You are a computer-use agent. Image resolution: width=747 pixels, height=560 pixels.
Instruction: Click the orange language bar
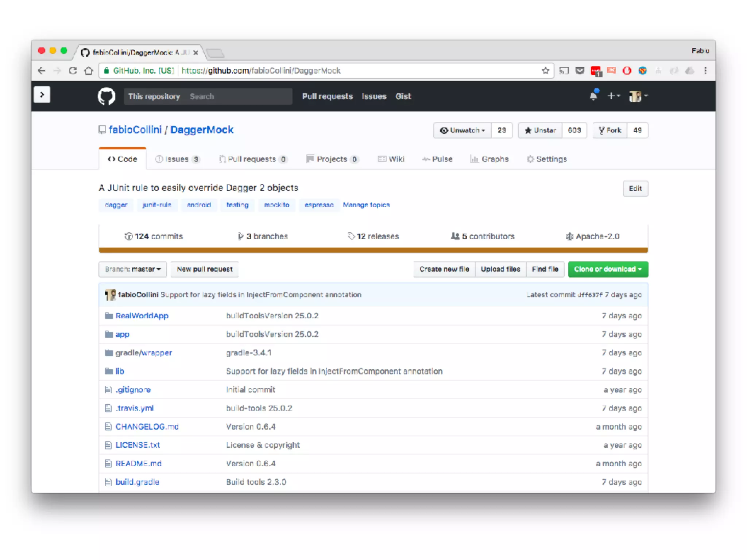(373, 250)
